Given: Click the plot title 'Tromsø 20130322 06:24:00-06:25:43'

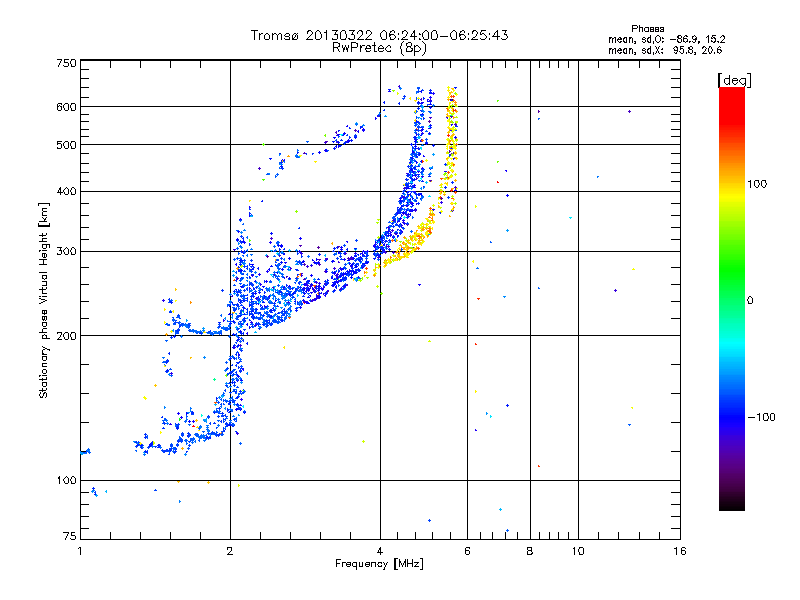Looking at the screenshot, I should 379,35.
